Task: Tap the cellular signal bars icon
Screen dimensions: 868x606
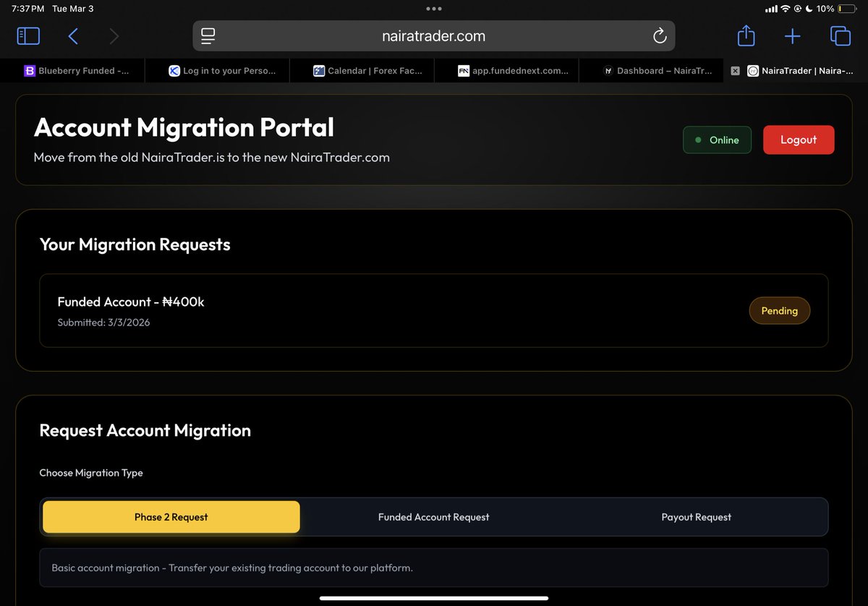Action: click(771, 9)
